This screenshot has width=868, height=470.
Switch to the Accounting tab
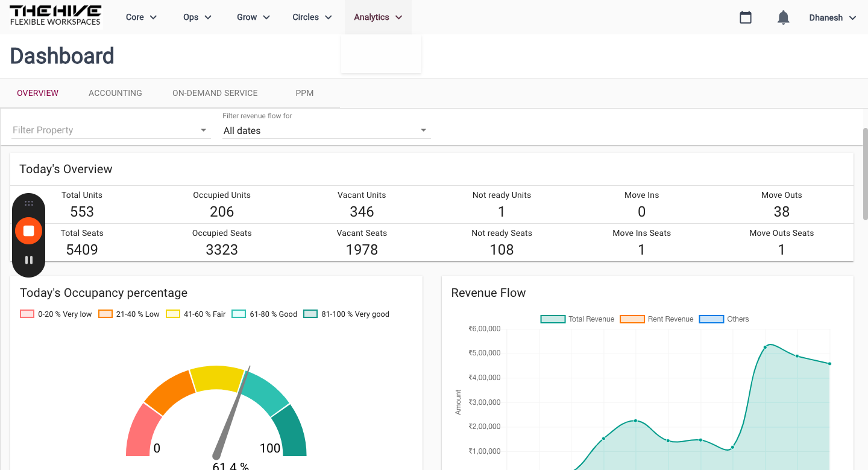[115, 93]
